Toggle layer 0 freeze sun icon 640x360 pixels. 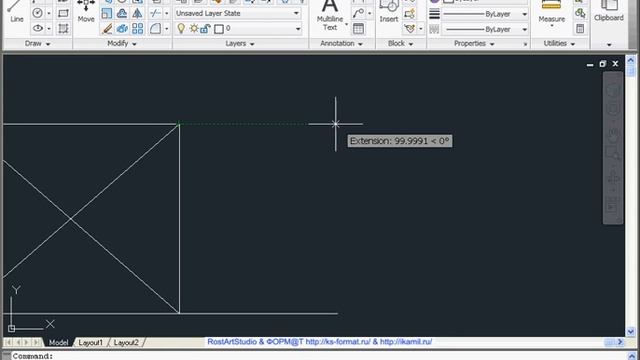(194, 29)
